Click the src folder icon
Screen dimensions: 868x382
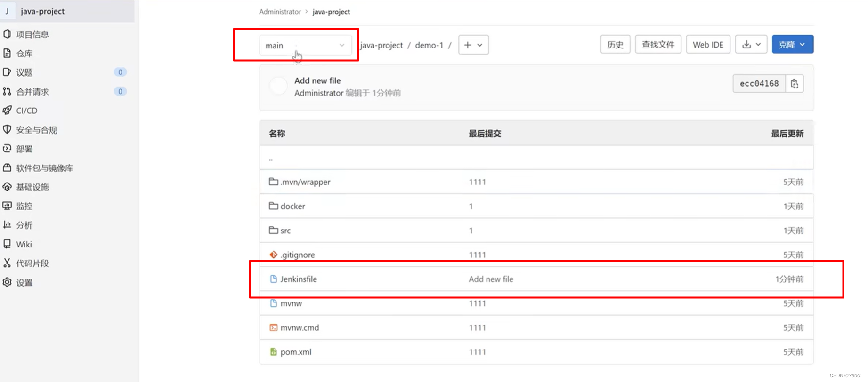point(273,230)
